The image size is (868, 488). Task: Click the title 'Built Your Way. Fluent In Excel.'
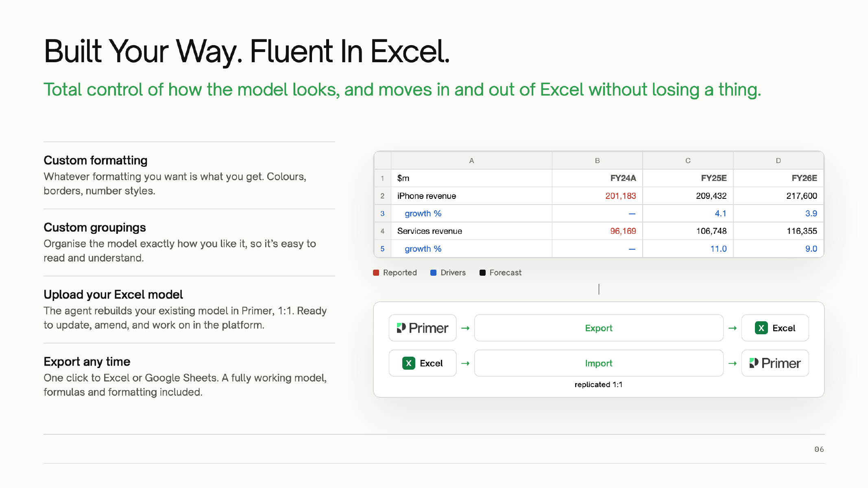[x=247, y=52]
